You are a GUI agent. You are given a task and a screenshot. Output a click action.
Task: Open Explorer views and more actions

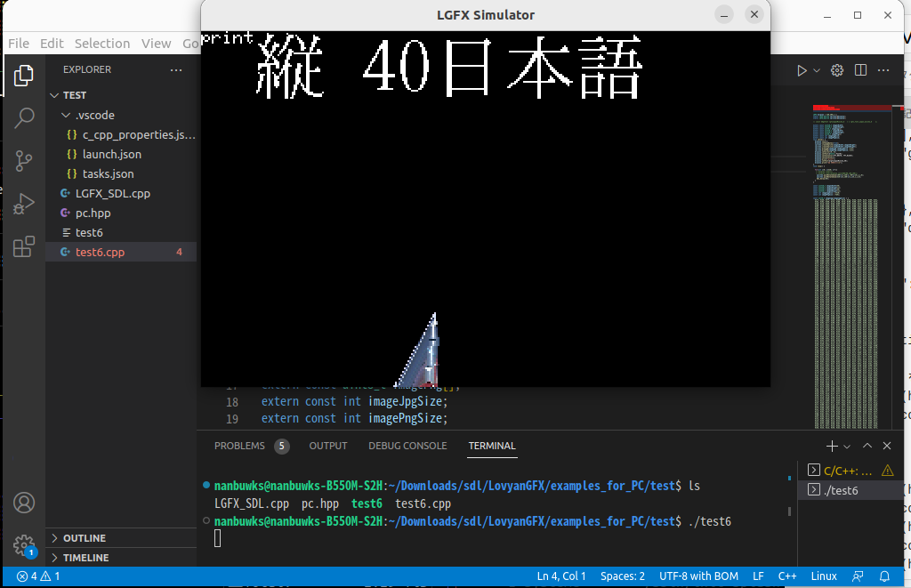point(176,69)
